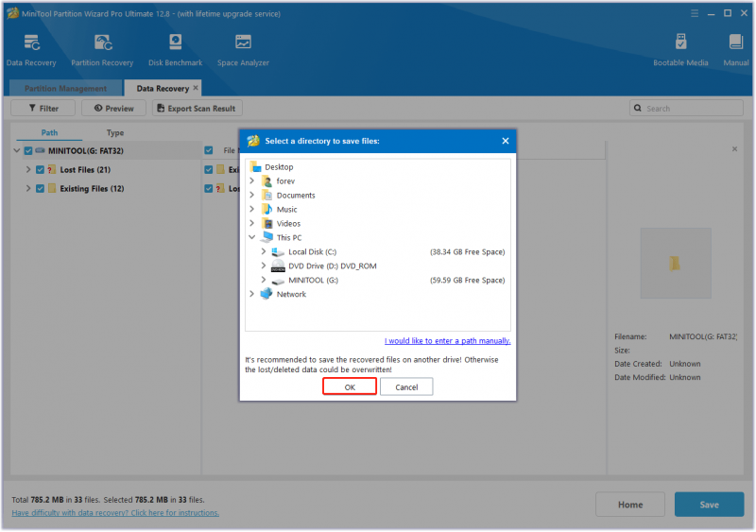Switch to the Type tab
The image size is (756, 532).
[115, 132]
